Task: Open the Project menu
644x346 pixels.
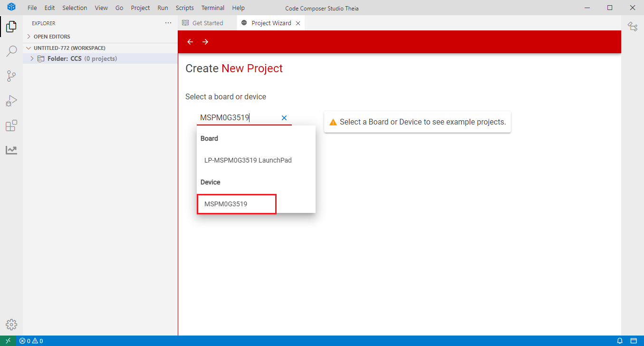Action: pos(140,8)
